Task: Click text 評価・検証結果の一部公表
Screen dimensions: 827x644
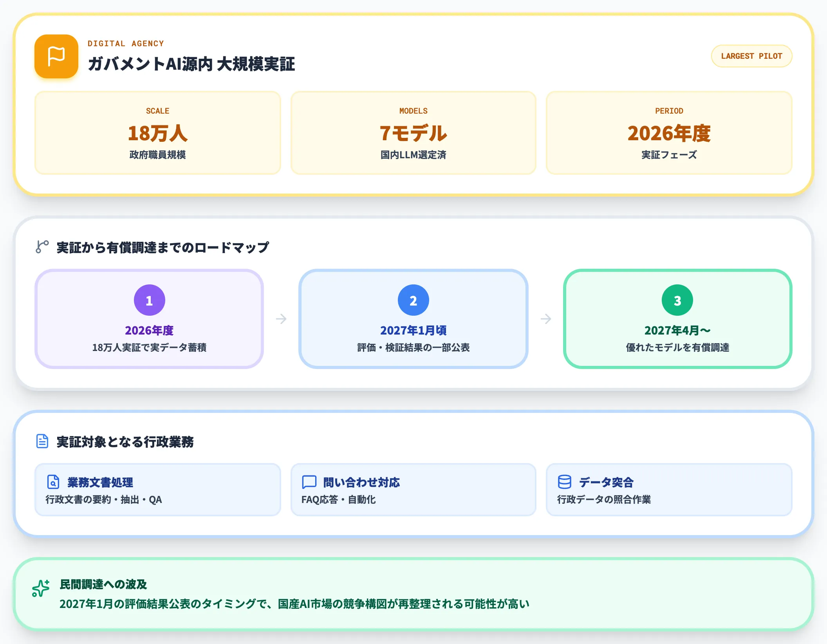Action: (413, 347)
